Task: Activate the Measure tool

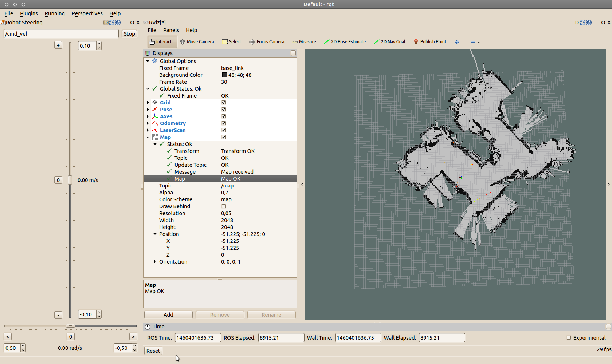Action: (x=304, y=42)
